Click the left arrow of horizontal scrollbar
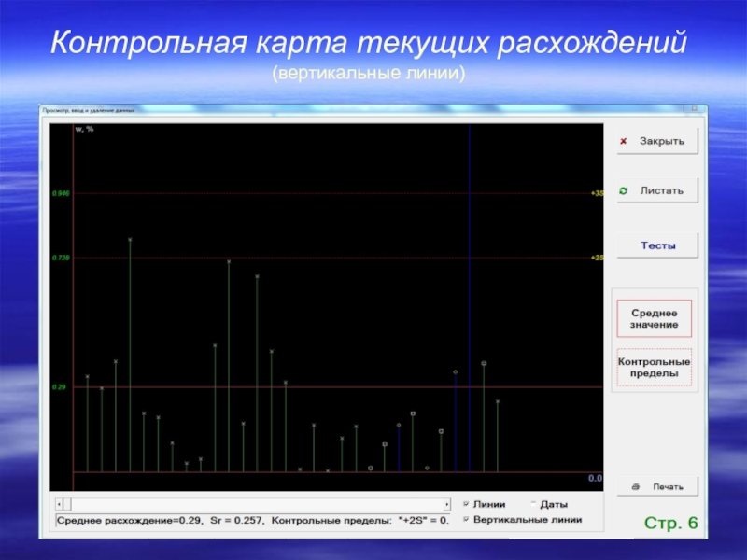 [59, 504]
